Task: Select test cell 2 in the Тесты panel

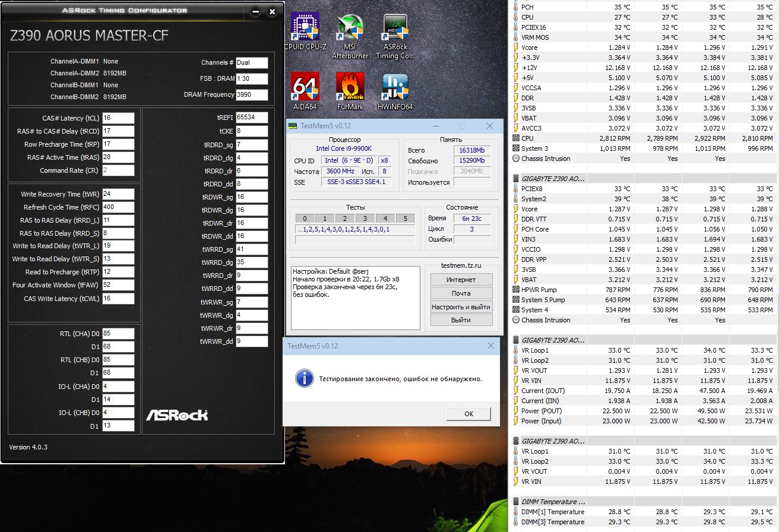Action: tap(345, 218)
